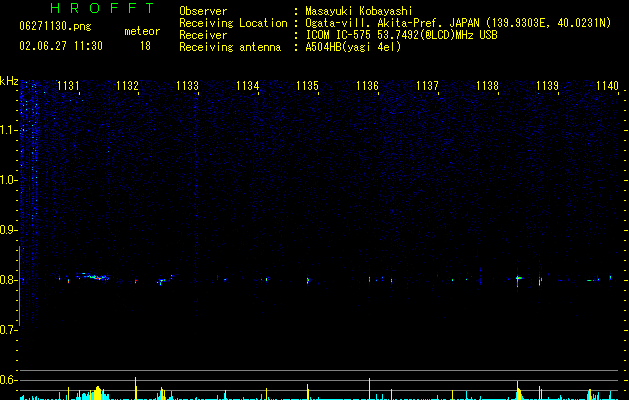This screenshot has width=629, height=400.
Task: Click the kHz axis unit label
Action: click(x=9, y=81)
